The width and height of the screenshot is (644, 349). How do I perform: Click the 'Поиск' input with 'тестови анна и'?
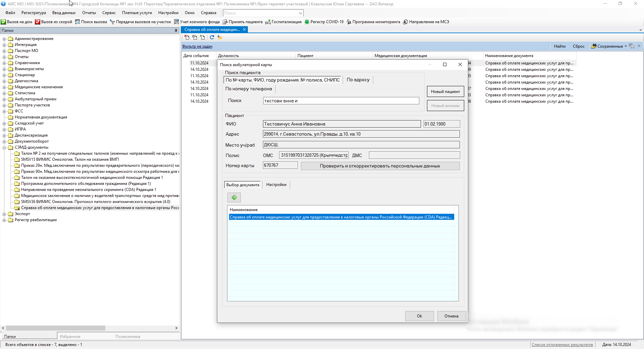coord(341,101)
